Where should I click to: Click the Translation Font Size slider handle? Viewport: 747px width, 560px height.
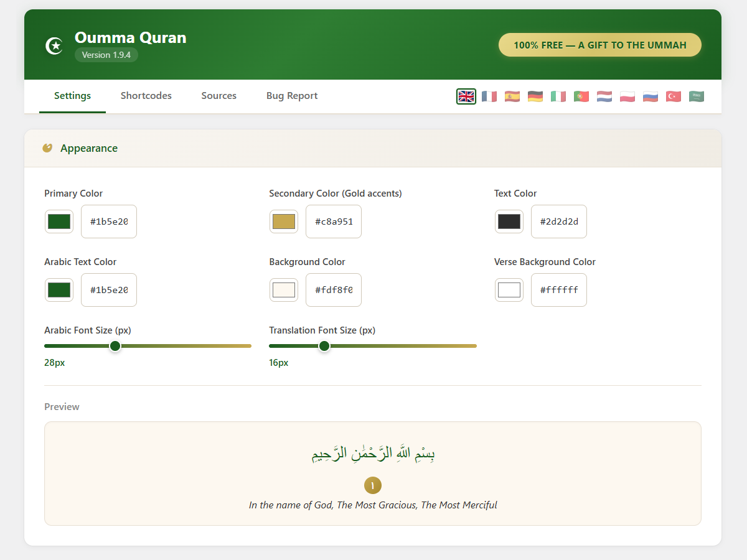[x=324, y=346]
